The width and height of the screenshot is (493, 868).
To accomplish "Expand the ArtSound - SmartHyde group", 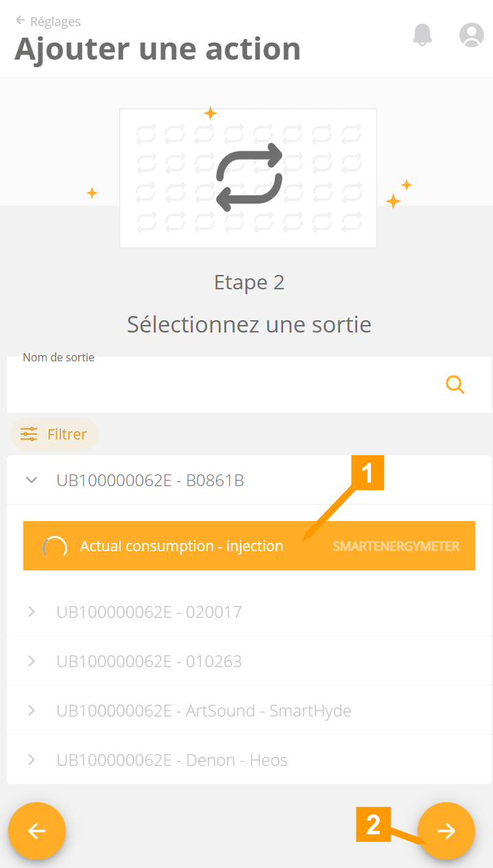I will pos(32,710).
